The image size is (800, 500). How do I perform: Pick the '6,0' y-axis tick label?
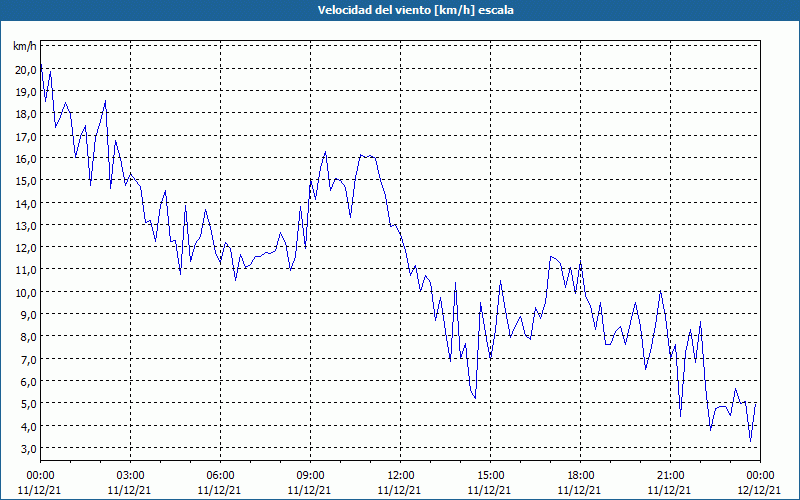click(x=28, y=382)
